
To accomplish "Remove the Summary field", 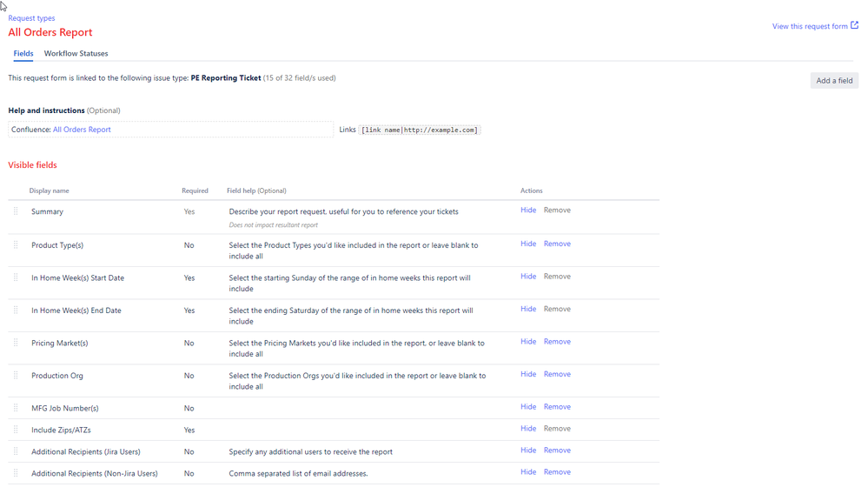I will point(557,210).
